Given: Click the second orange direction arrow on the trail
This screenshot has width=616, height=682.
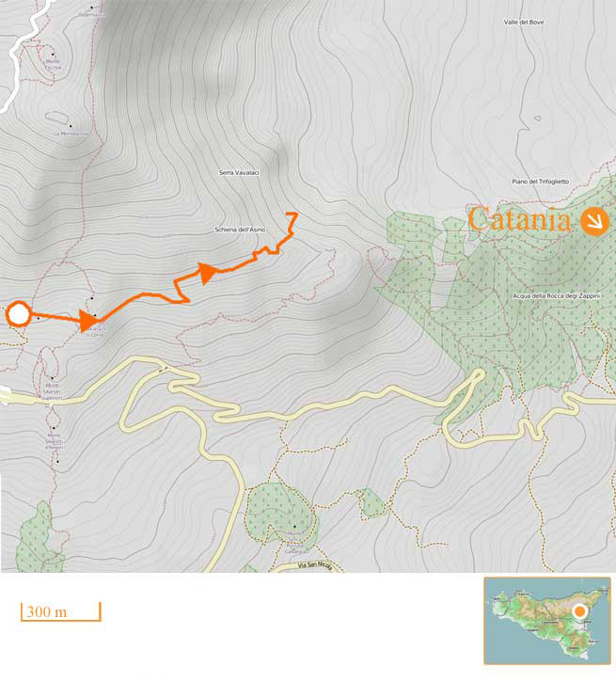Looking at the screenshot, I should pos(208,273).
